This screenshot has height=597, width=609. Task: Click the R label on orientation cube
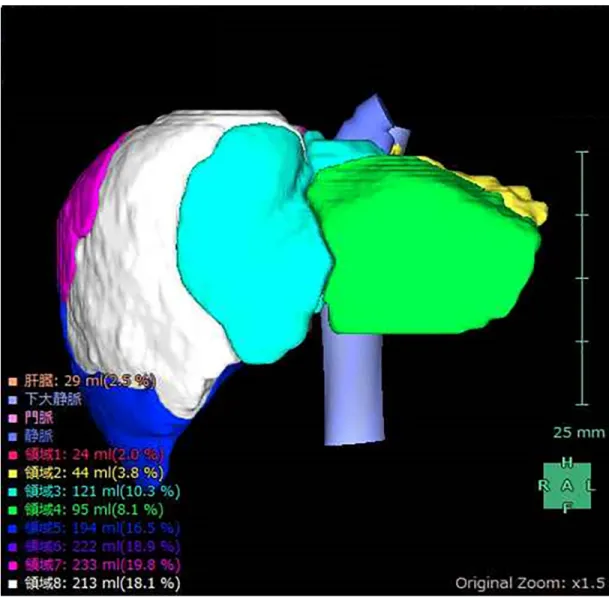pos(543,486)
